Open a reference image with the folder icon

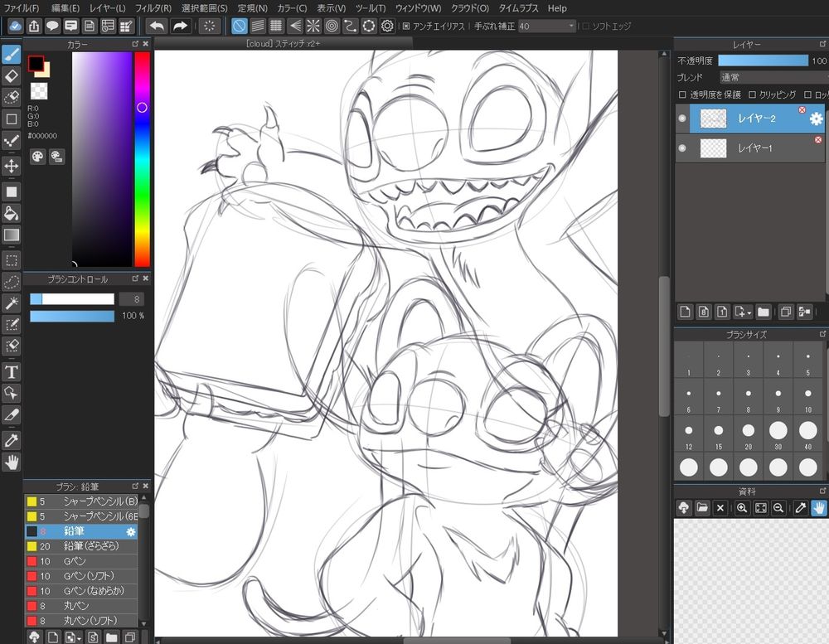[x=702, y=508]
